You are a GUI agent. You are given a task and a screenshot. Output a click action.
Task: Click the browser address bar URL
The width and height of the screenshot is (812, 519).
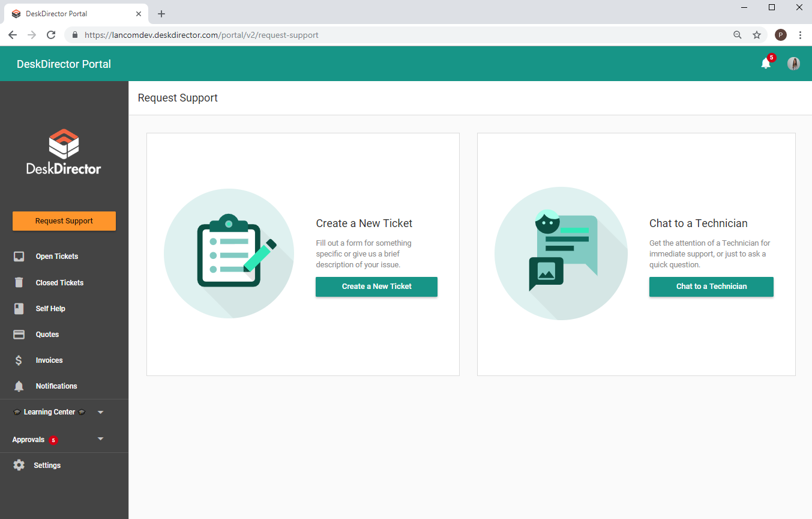pyautogui.click(x=202, y=35)
